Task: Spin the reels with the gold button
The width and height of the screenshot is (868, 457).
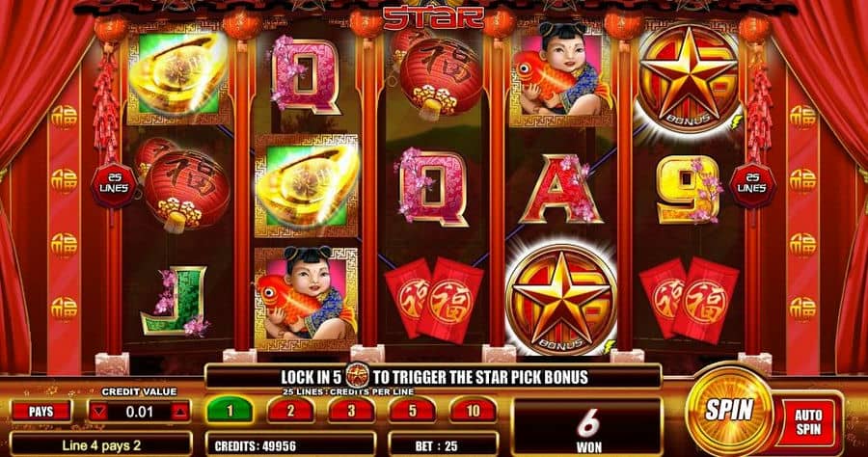Action: pos(729,411)
